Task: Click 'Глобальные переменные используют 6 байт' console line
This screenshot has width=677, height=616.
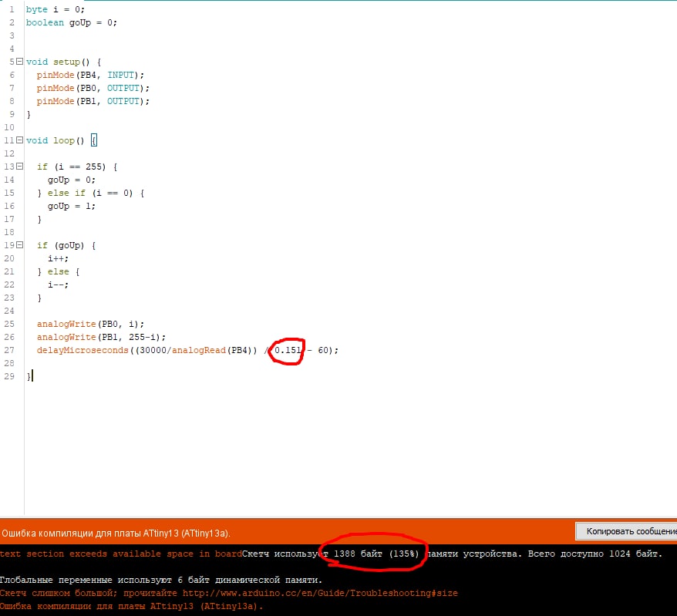Action: (x=161, y=581)
